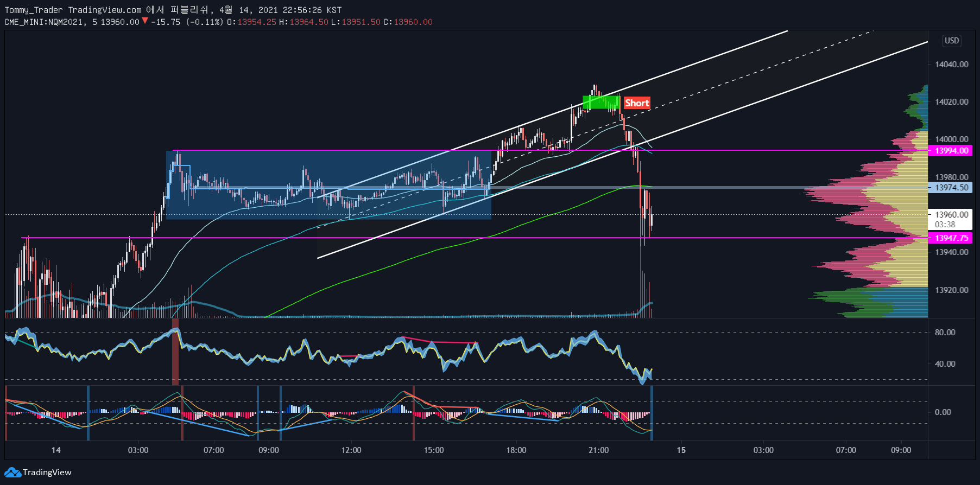
Task: Click the 13940.00 price axis label
Action: pos(951,252)
